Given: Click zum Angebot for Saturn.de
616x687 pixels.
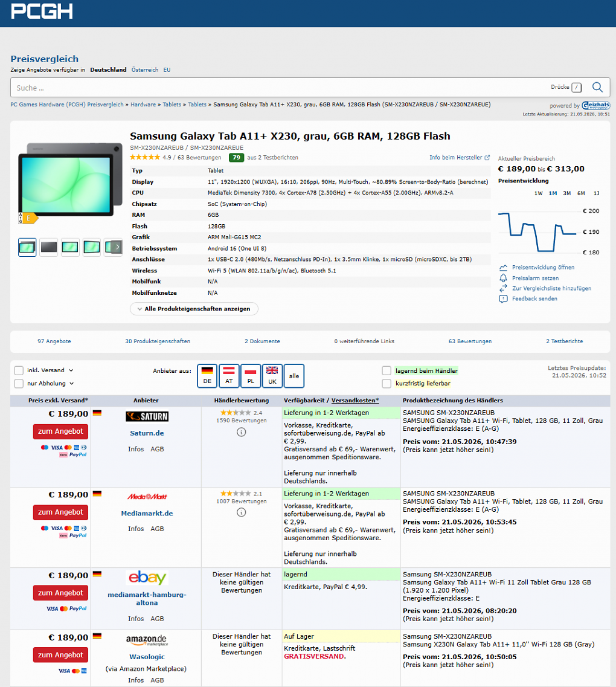Looking at the screenshot, I should pyautogui.click(x=60, y=431).
